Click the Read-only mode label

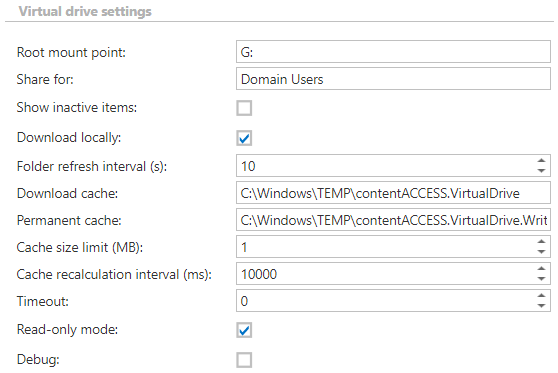point(67,330)
